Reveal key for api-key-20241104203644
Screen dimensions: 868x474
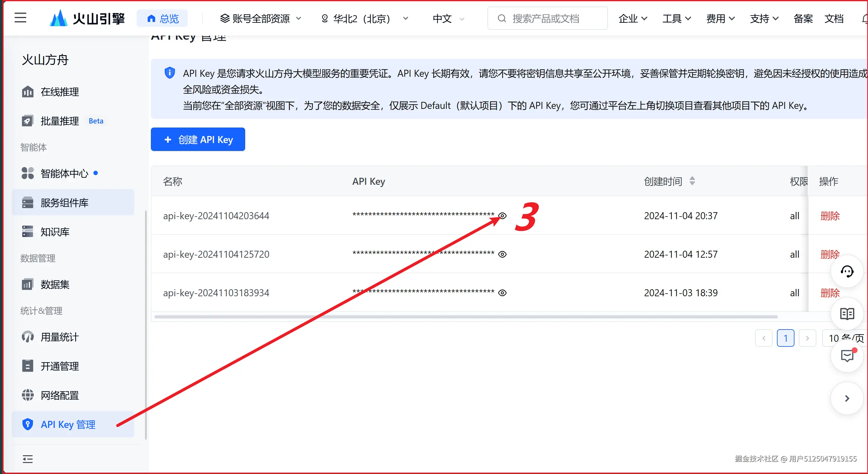tap(502, 216)
